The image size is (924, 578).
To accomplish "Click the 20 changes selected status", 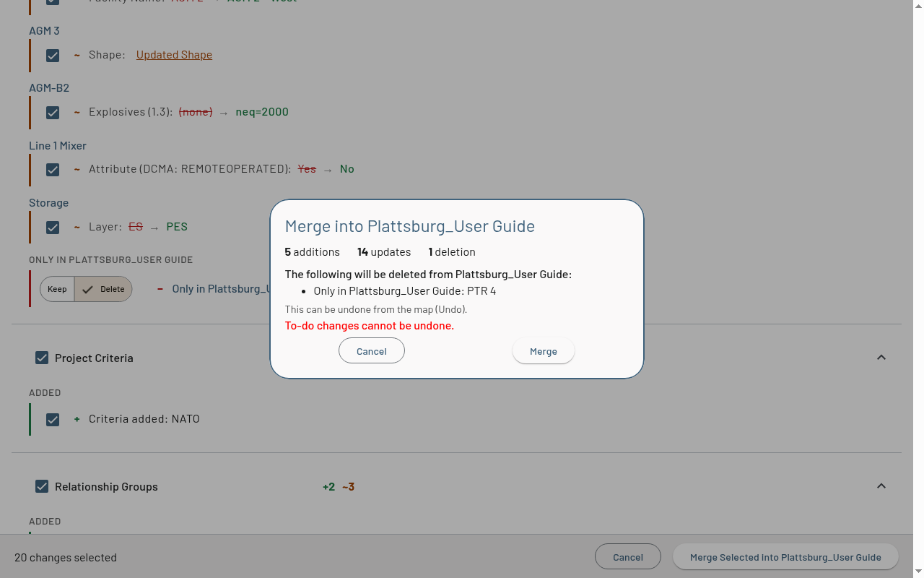I will tap(66, 558).
